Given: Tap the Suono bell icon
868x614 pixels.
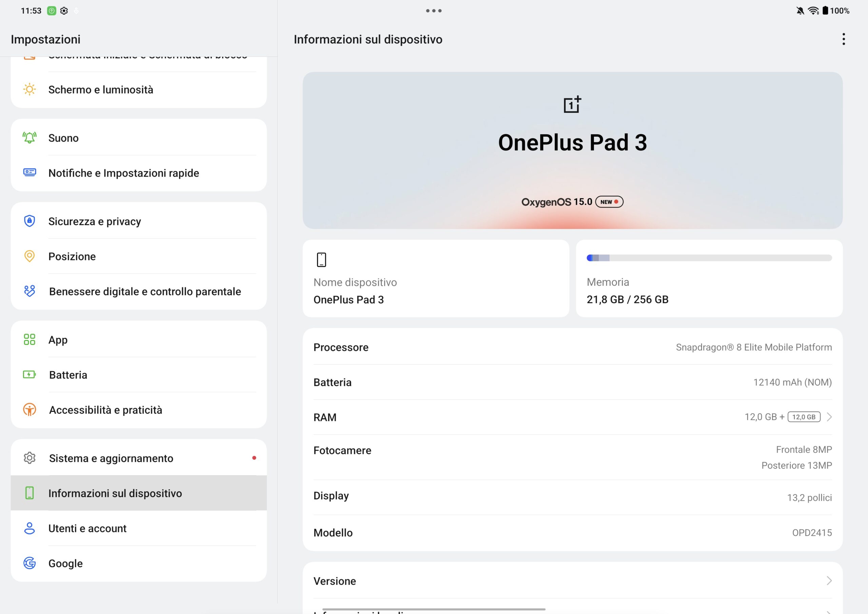Looking at the screenshot, I should click(x=29, y=138).
